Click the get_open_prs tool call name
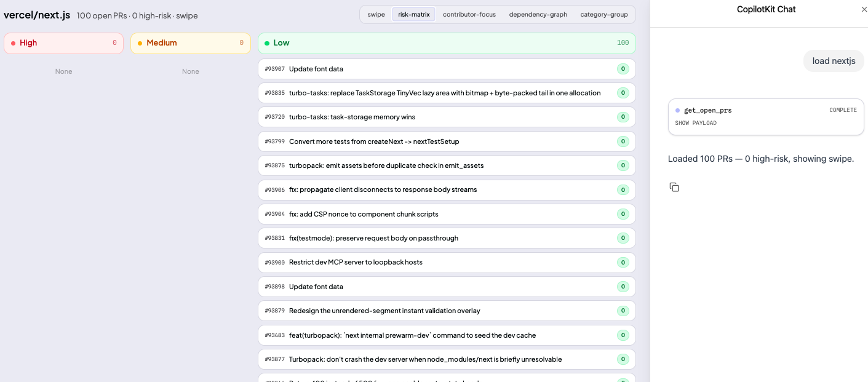Image resolution: width=868 pixels, height=382 pixels. [707, 110]
